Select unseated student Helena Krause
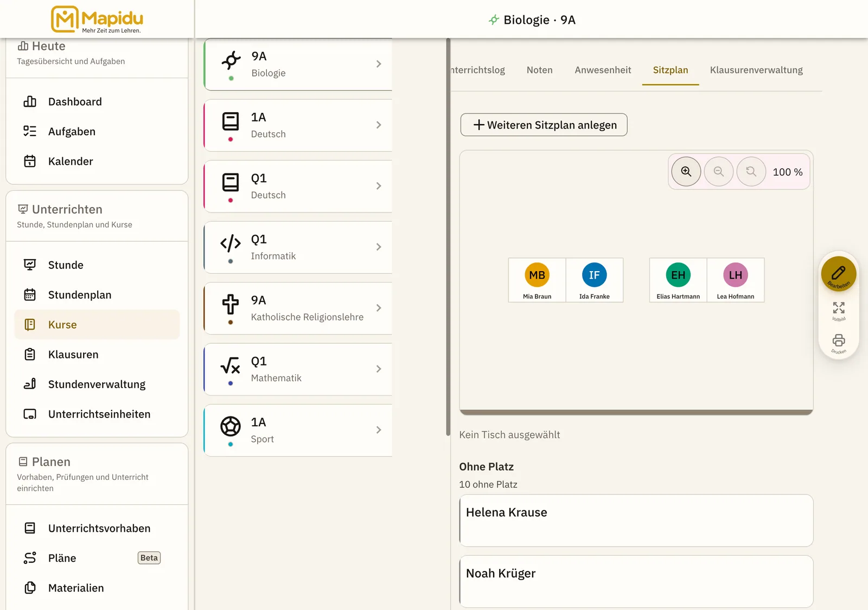Screen dimensions: 868x610 click(636, 521)
